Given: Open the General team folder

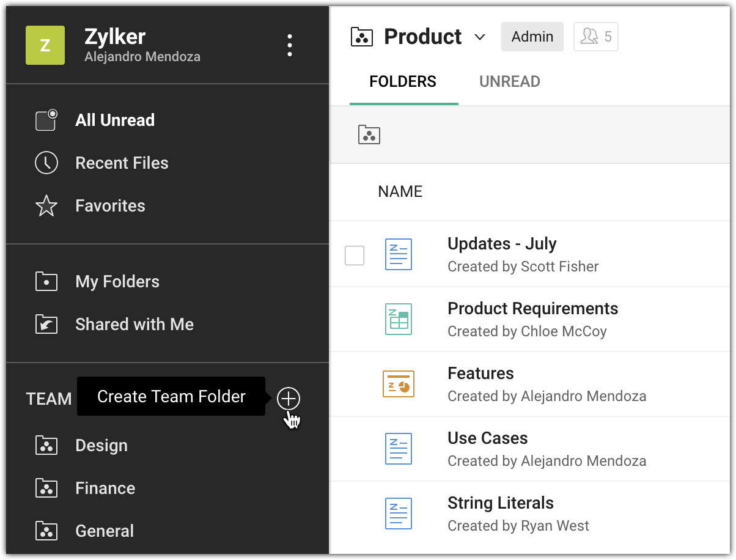Looking at the screenshot, I should 104,531.
